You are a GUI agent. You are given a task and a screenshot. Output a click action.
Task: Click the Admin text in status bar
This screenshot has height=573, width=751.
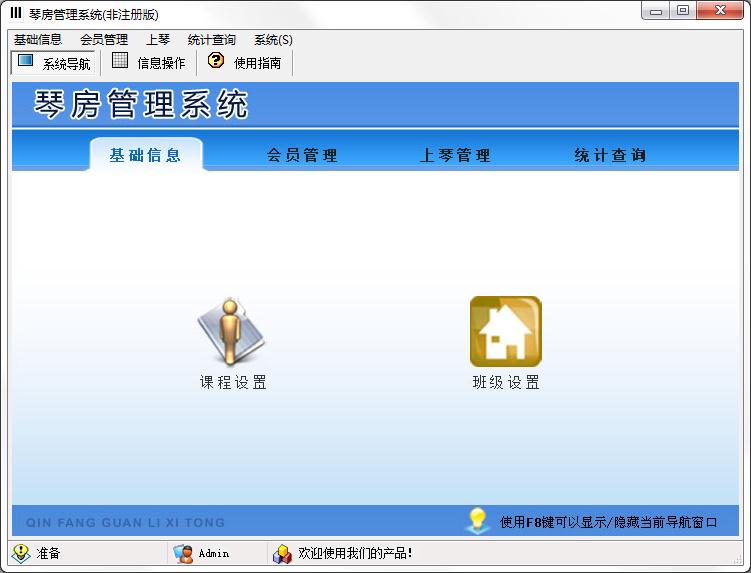click(214, 553)
